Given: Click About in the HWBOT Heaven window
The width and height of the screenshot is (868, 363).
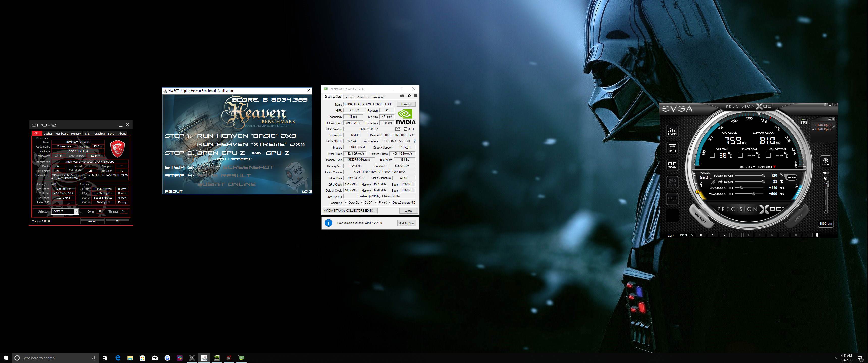Looking at the screenshot, I should pyautogui.click(x=174, y=191).
